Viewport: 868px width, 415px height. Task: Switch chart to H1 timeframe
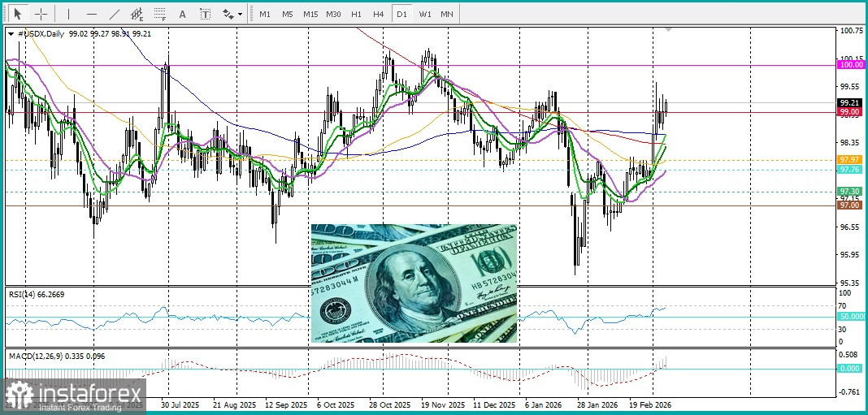(357, 15)
